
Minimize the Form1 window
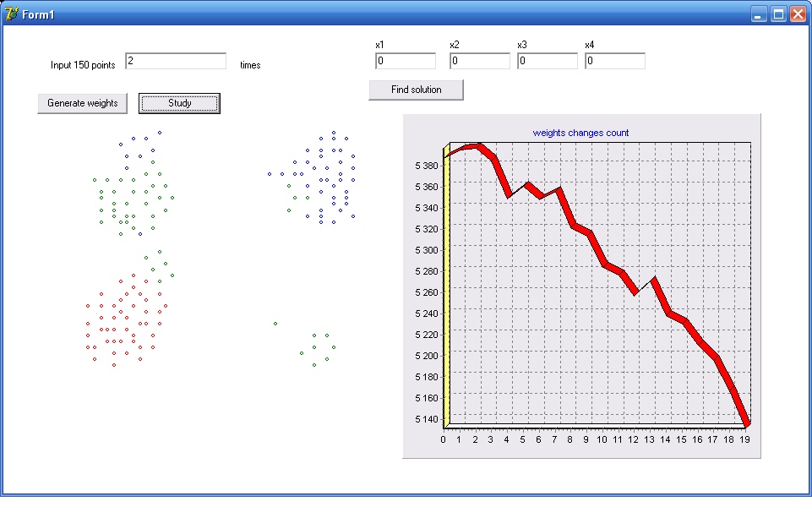click(x=760, y=14)
